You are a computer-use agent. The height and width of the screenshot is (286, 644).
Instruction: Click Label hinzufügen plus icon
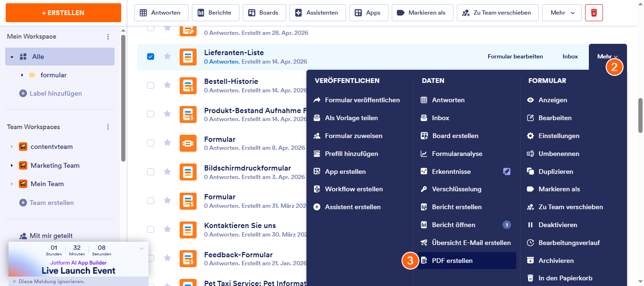(23, 93)
